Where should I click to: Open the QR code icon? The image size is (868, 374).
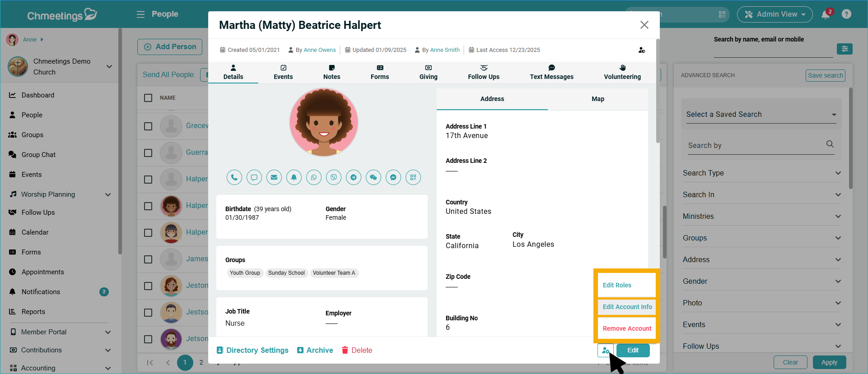point(413,177)
